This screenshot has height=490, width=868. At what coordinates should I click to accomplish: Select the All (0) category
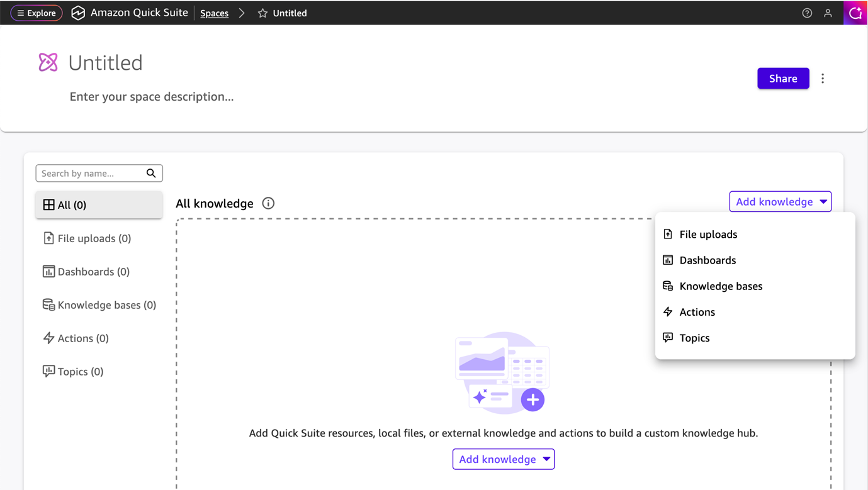(x=99, y=205)
